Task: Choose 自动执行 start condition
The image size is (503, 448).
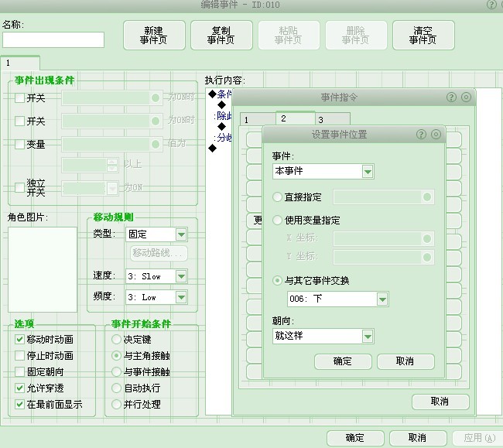Action: (x=116, y=388)
